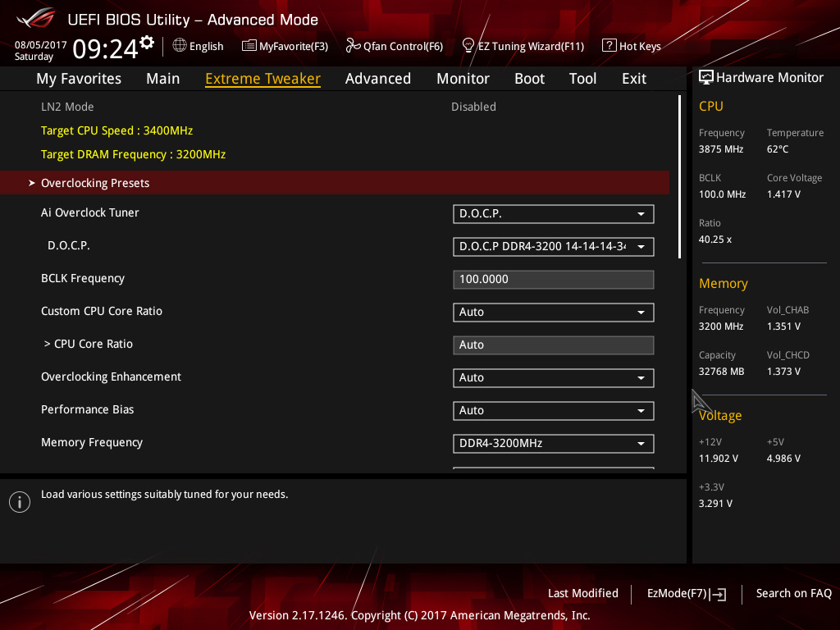Click the Custom CPU Core Ratio label
The image size is (840, 630).
point(101,311)
